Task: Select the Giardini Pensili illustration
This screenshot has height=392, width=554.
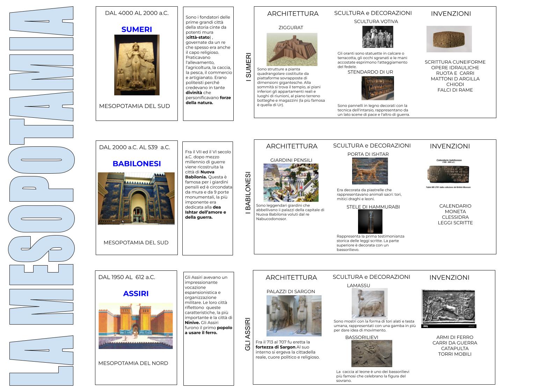Action: pyautogui.click(x=291, y=182)
